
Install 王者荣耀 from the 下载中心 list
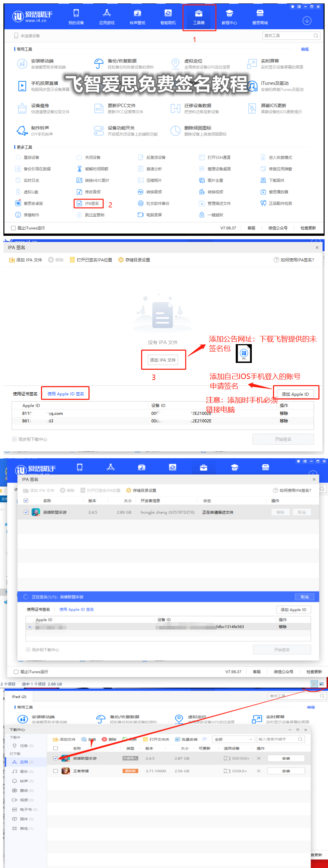[286, 771]
